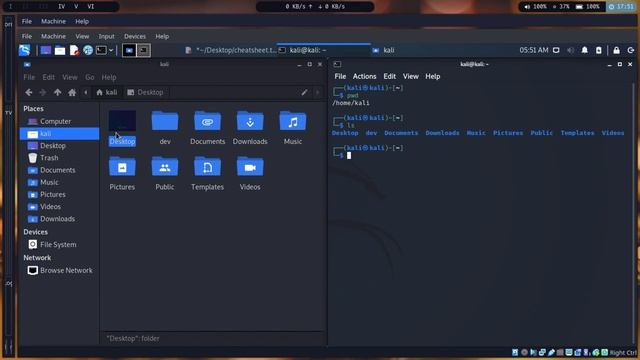The width and height of the screenshot is (640, 360).
Task: Open the power manager battery icon
Action: 598,50
